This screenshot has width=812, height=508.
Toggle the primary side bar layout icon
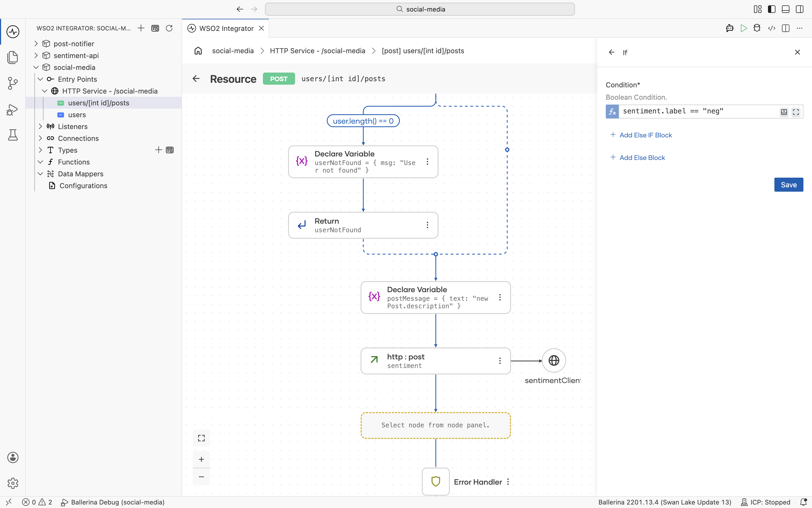(x=772, y=9)
